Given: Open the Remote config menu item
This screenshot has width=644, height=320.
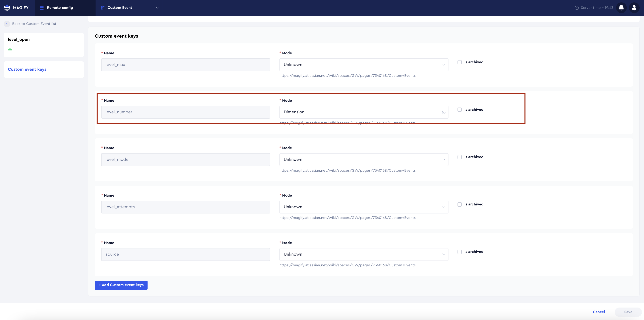Looking at the screenshot, I should [x=60, y=8].
